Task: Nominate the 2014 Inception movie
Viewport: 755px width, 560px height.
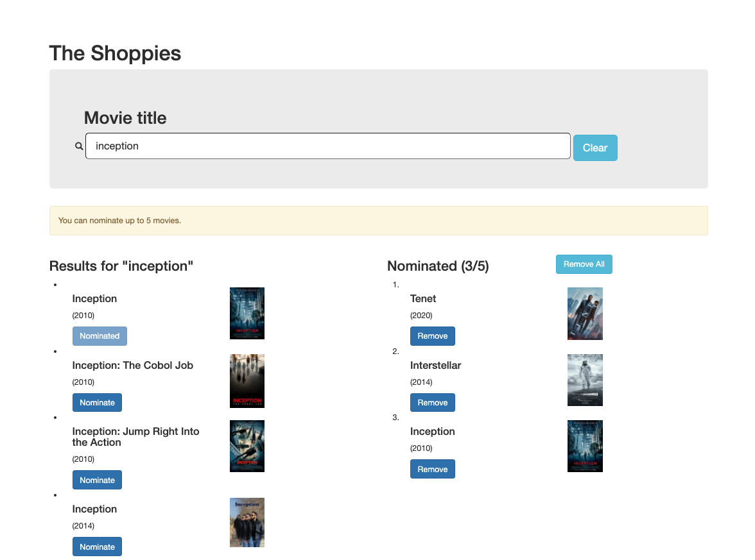Action: (98, 547)
